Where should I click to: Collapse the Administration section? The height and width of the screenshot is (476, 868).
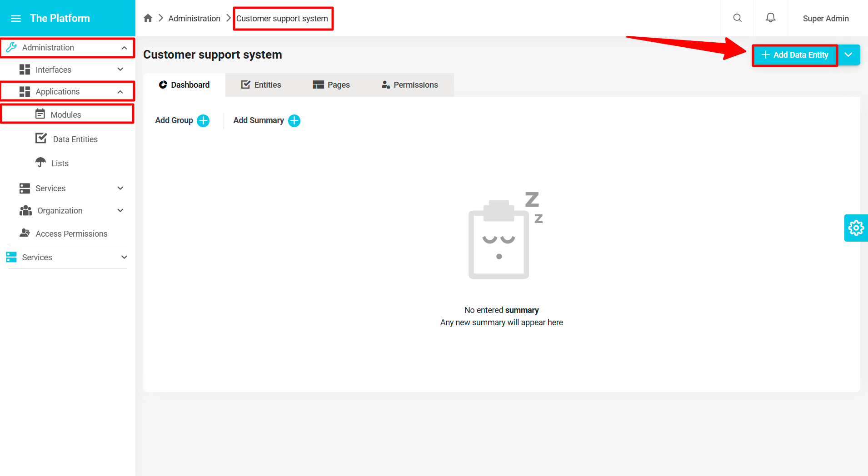[124, 48]
